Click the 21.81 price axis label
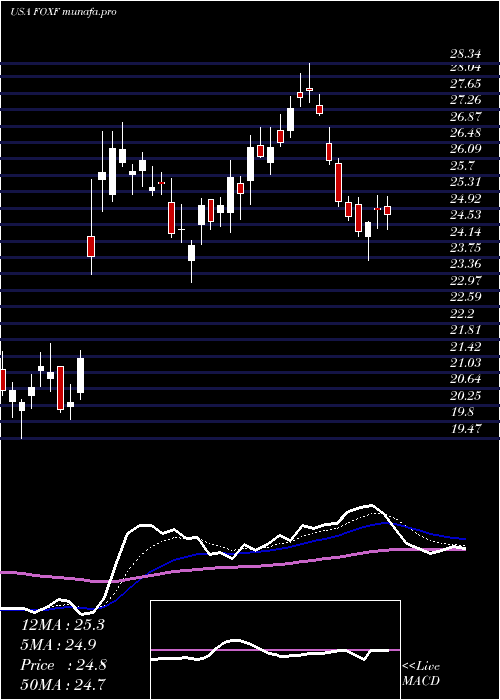500x700 pixels. click(466, 330)
